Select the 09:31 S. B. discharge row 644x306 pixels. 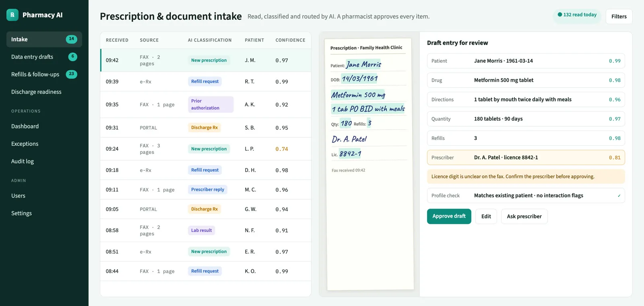(206, 128)
